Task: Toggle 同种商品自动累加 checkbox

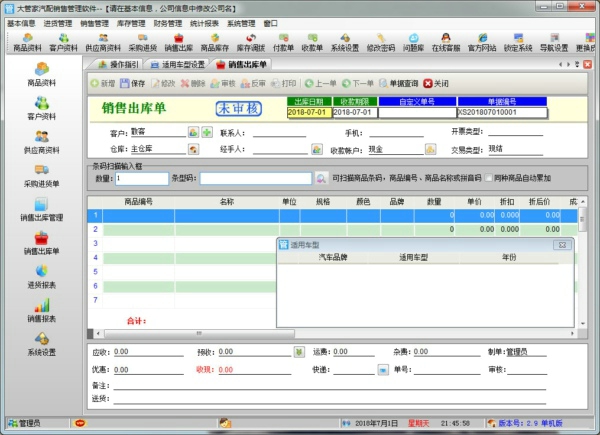Action: click(x=488, y=178)
